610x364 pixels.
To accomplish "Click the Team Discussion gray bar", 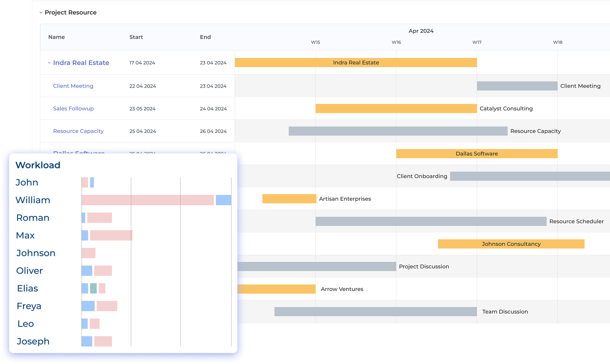I will click(376, 311).
